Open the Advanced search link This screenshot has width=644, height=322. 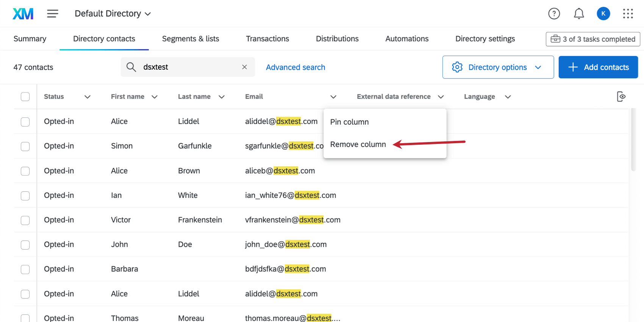point(295,67)
